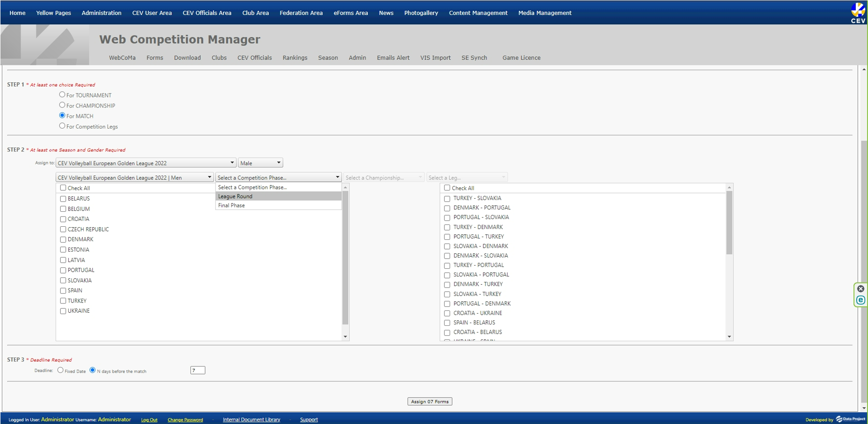Select the For MATCH radio button
Image resolution: width=868 pixels, height=424 pixels.
click(x=62, y=115)
